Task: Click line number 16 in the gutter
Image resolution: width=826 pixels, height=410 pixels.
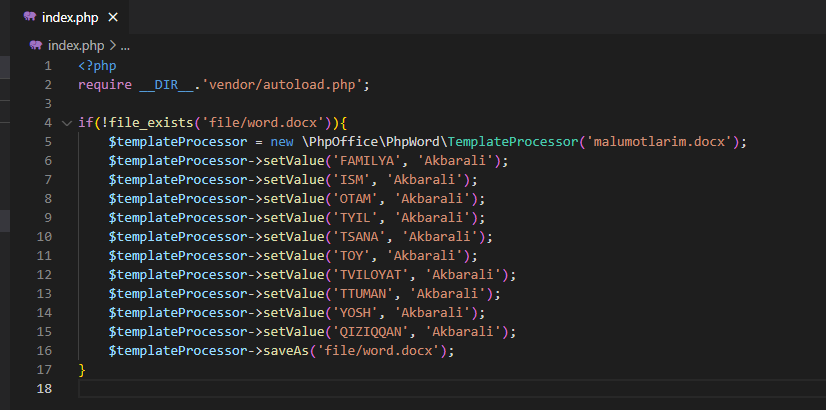Action: tap(44, 351)
